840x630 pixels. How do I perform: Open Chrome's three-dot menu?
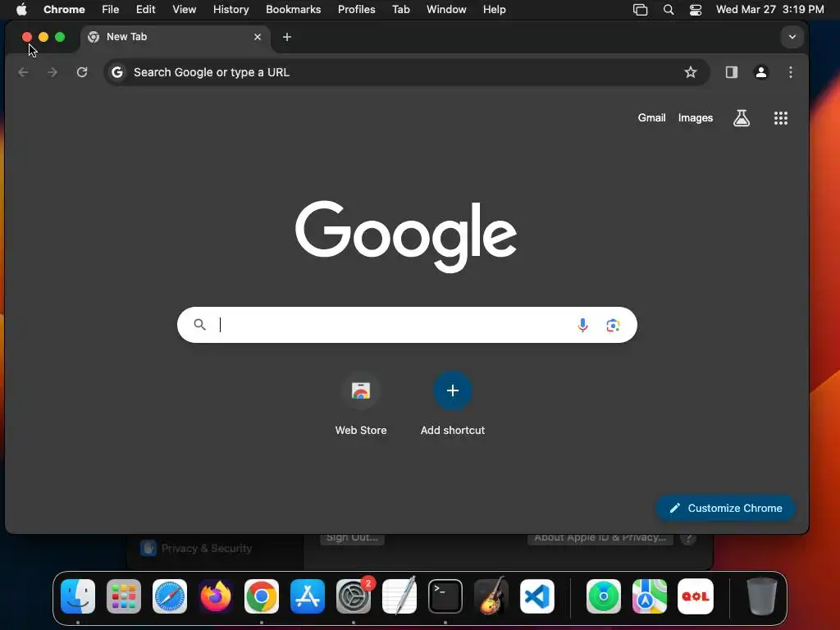pyautogui.click(x=791, y=72)
